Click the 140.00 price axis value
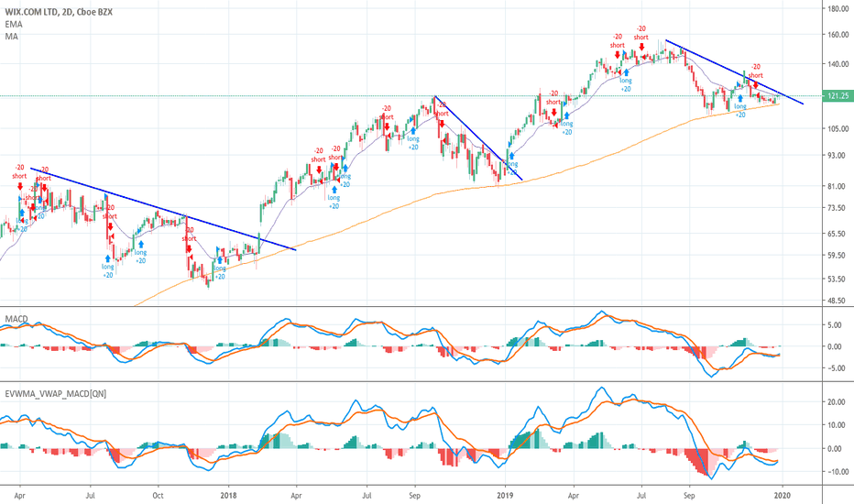854x504 pixels. click(x=838, y=64)
